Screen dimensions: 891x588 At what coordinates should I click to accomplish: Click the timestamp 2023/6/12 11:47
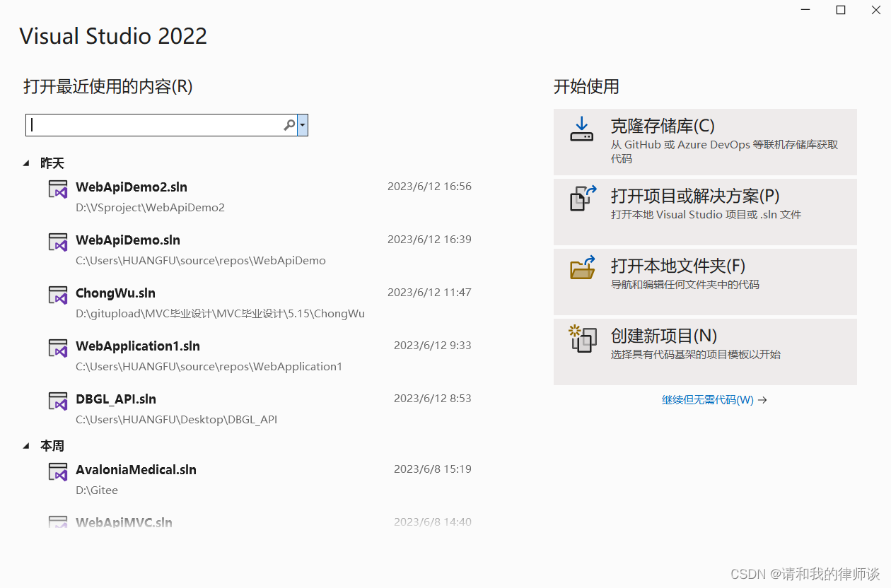coord(429,293)
